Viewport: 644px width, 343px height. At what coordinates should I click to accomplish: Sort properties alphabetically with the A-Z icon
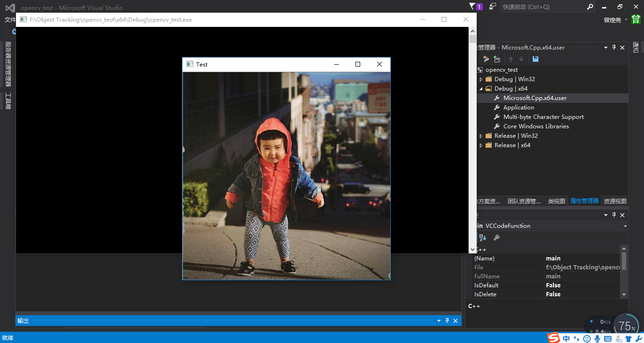(x=483, y=238)
